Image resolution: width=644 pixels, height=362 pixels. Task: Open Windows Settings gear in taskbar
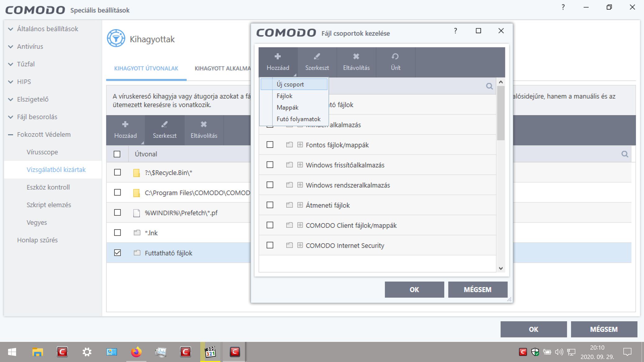pos(87,352)
